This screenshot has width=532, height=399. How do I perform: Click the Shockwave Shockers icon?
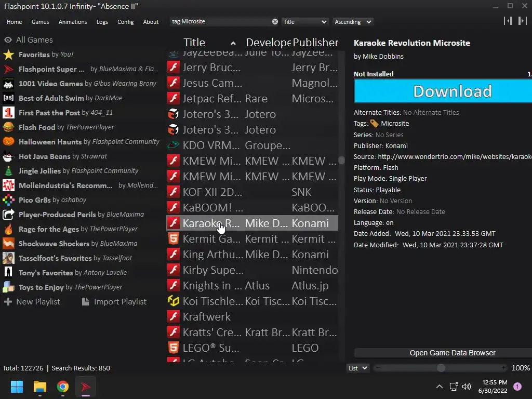[x=8, y=244]
